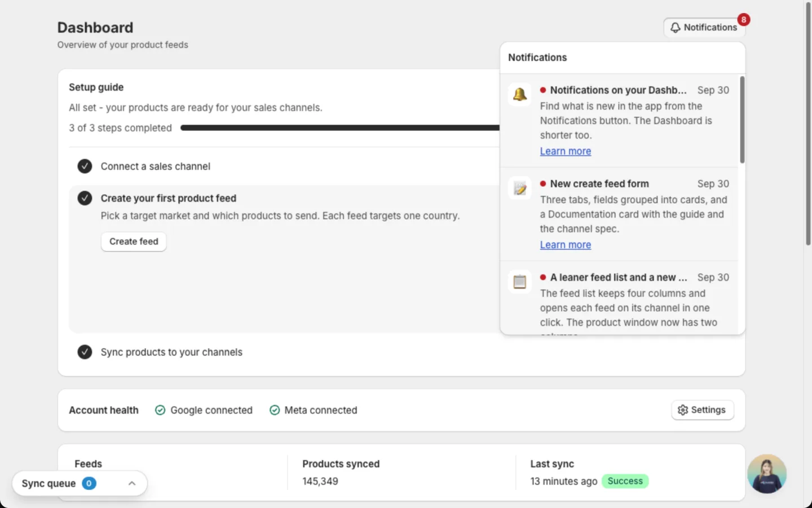
Task: Open A leaner feed list notification title
Action: (x=618, y=278)
